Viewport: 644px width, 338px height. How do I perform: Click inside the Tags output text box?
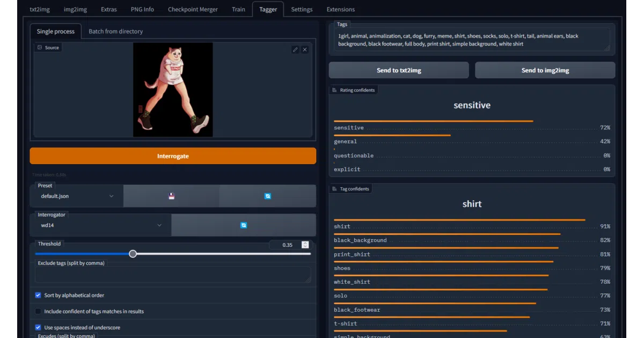472,40
